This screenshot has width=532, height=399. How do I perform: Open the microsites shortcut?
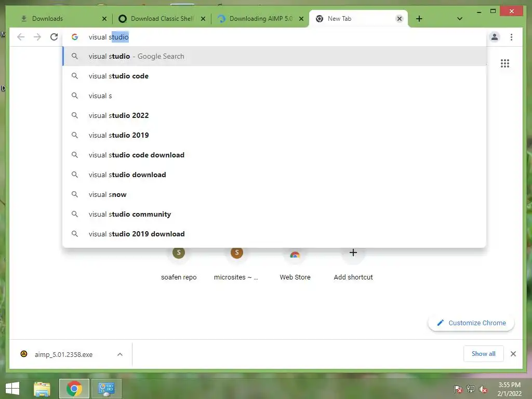coord(236,264)
